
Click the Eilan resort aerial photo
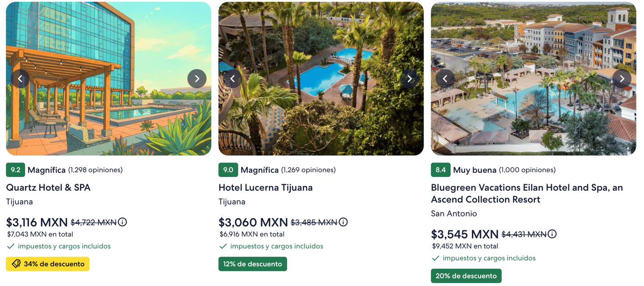[533, 116]
